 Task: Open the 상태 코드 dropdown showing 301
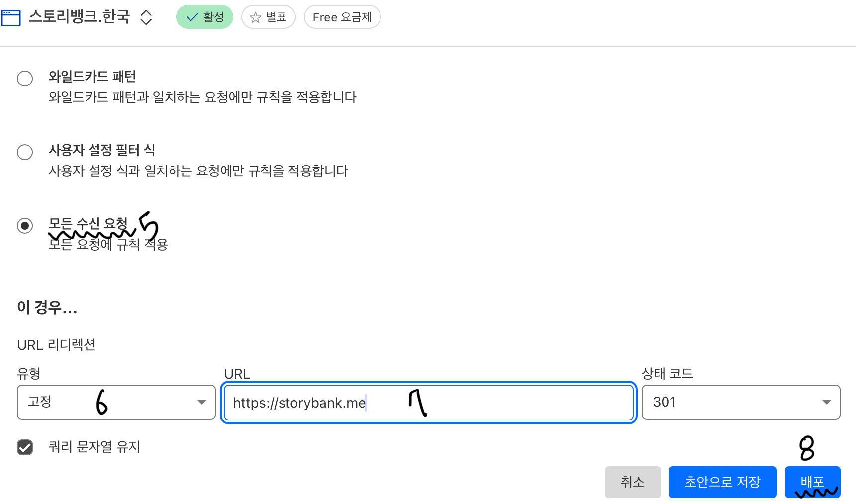click(x=741, y=402)
